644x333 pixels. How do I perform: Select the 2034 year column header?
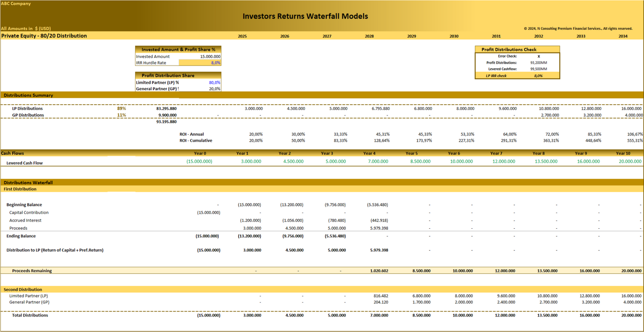pos(623,36)
